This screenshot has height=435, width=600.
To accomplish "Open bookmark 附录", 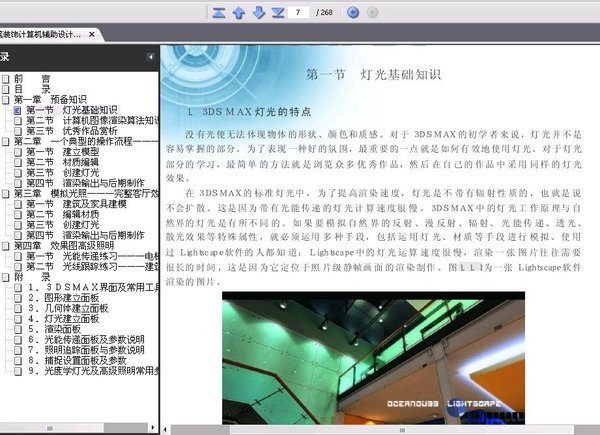I will (x=32, y=277).
